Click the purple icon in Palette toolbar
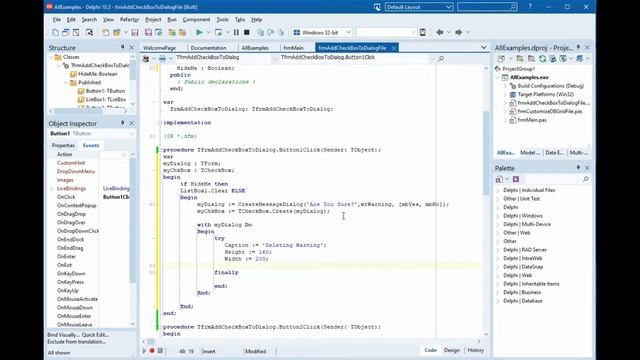The image size is (640, 360). [x=516, y=179]
